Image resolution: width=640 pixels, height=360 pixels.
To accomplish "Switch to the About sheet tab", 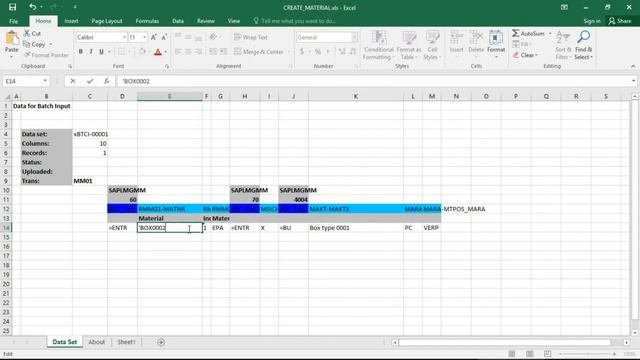I will pos(97,342).
